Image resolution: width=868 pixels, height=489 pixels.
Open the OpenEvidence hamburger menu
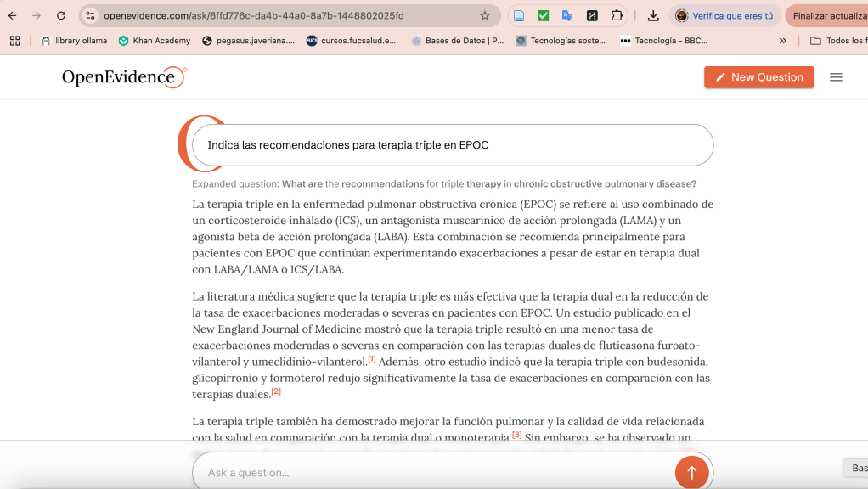[836, 77]
